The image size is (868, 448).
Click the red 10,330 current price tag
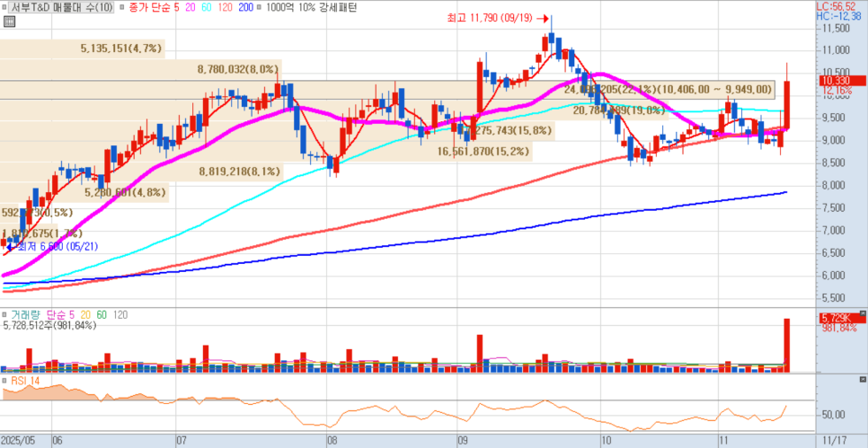pyautogui.click(x=841, y=81)
